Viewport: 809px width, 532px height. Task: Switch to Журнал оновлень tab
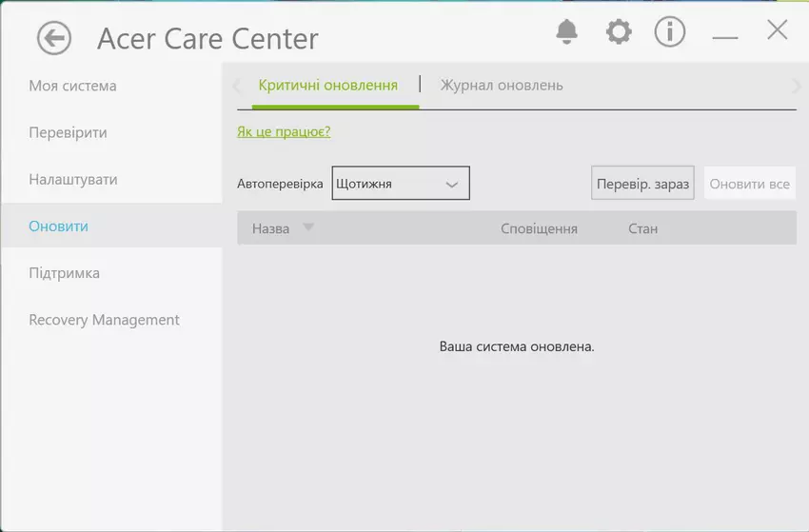[501, 86]
